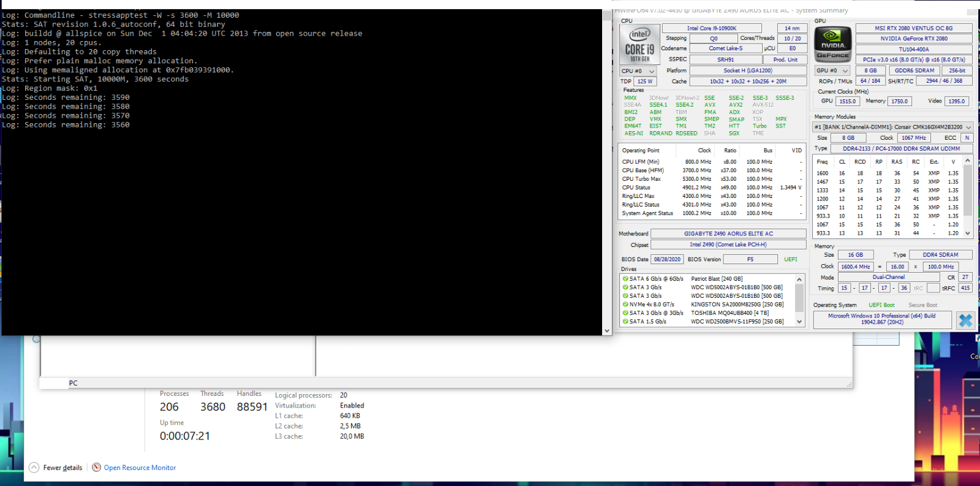Click the CPU Status operating point row

click(x=712, y=188)
